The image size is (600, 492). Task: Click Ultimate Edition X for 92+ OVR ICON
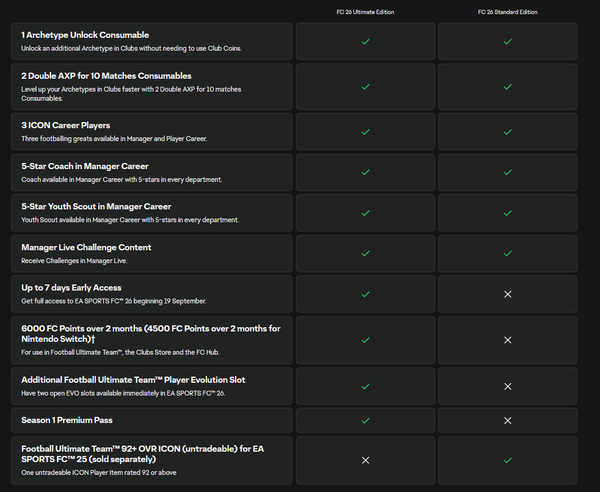coord(365,460)
